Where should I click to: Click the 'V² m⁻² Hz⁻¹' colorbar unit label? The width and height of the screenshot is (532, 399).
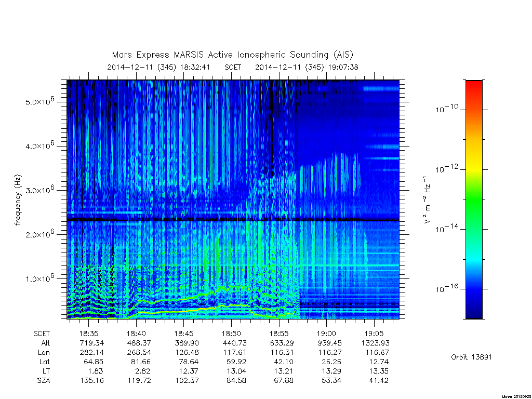point(427,200)
